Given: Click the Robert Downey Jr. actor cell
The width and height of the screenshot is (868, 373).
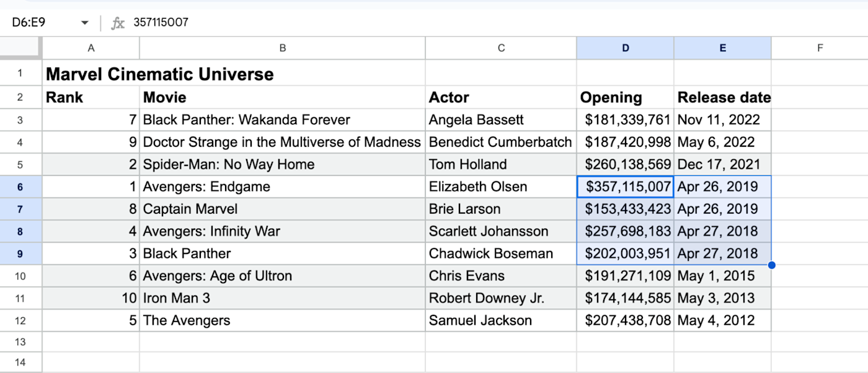Looking at the screenshot, I should 500,298.
